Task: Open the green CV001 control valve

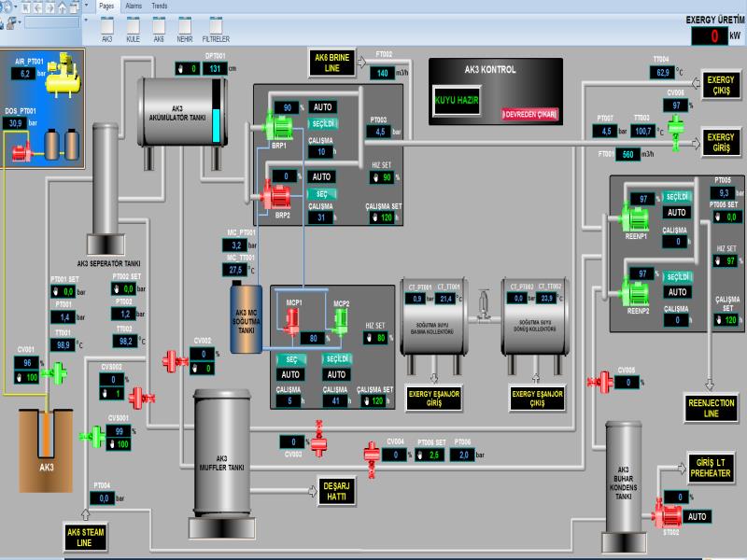Action: tap(56, 372)
